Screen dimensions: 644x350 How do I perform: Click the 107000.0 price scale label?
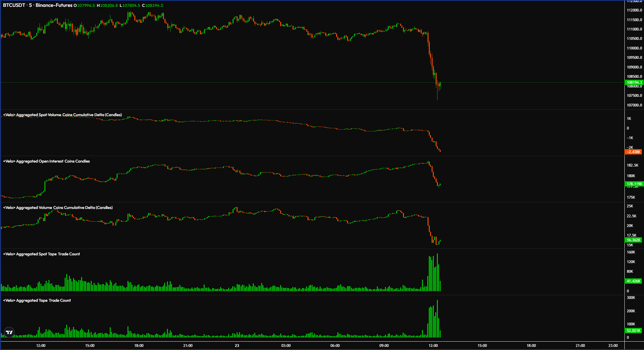[x=634, y=105]
